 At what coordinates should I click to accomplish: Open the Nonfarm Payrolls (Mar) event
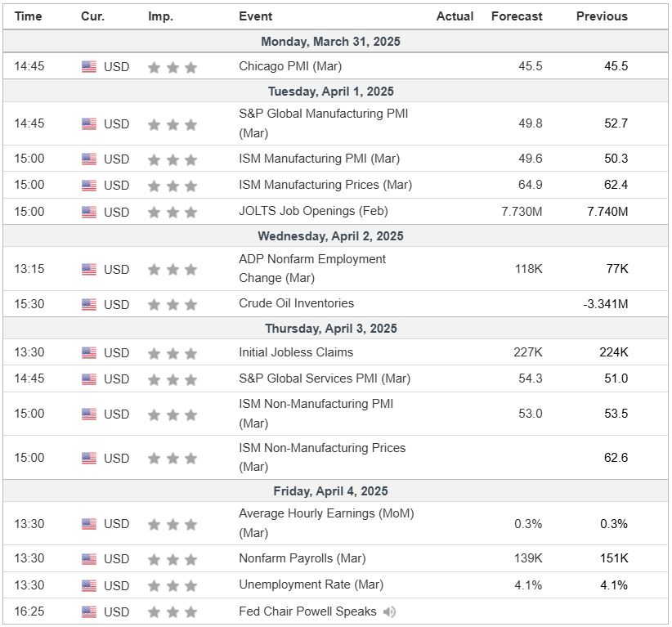[302, 558]
